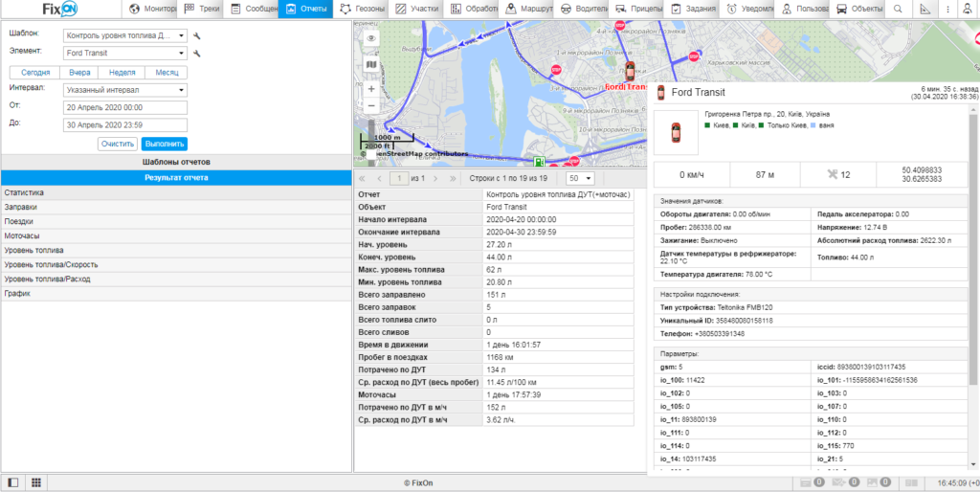Viewport: 980px width, 492px height.
Task: Click the Ford Transit vehicle marker on map
Action: click(x=629, y=72)
